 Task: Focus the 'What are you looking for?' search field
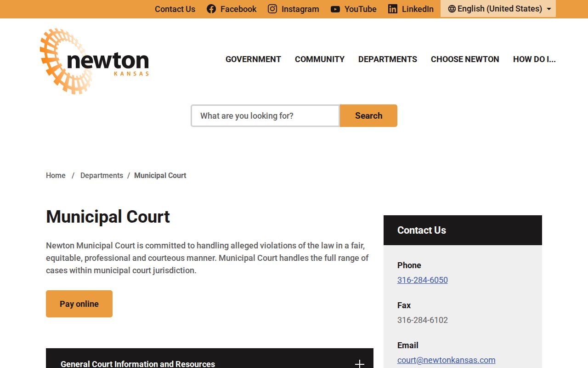point(265,115)
